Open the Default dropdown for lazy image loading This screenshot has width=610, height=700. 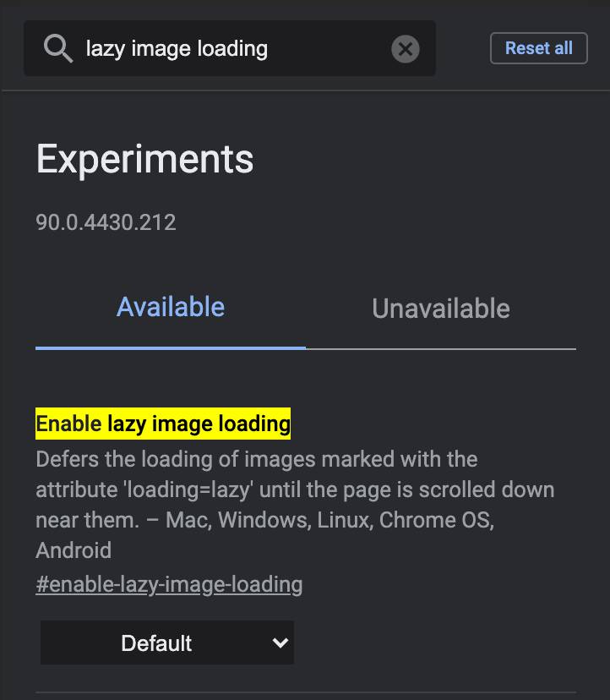[166, 643]
